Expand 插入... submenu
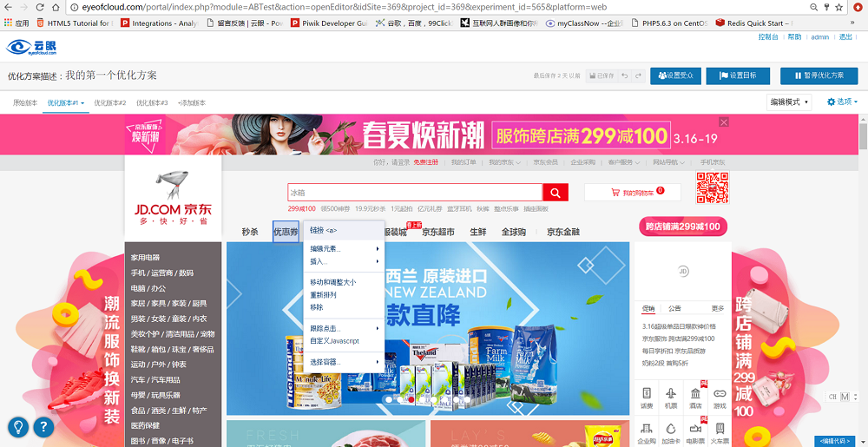868x447 pixels. point(343,261)
